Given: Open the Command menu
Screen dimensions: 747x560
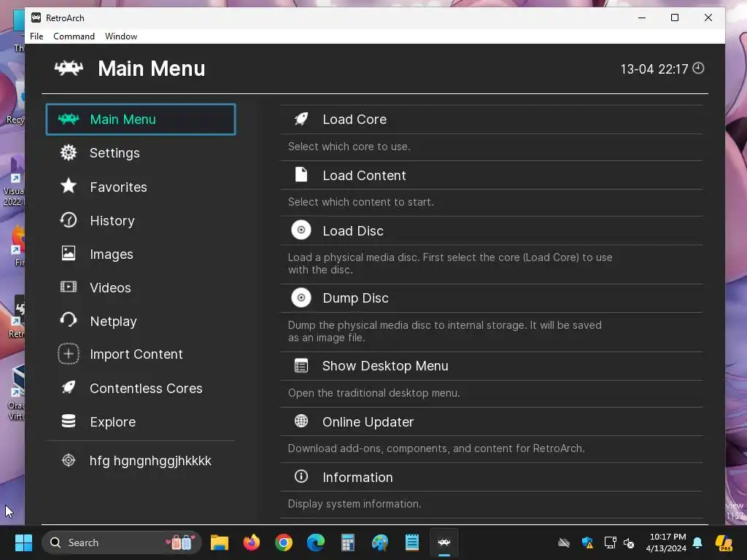Looking at the screenshot, I should (74, 36).
